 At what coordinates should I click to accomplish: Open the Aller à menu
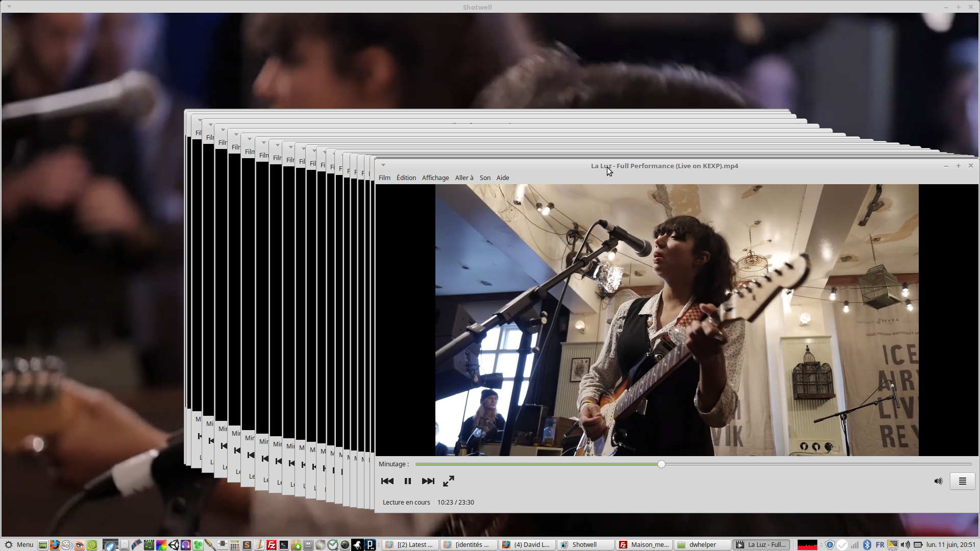pos(464,178)
